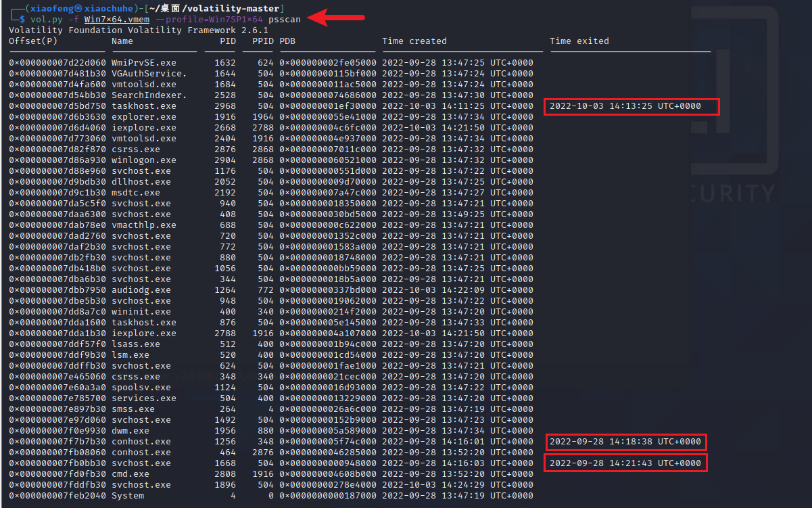The height and width of the screenshot is (508, 812).
Task: Click the xiaofeng@xiaochuhe prompt user
Action: coord(82,7)
